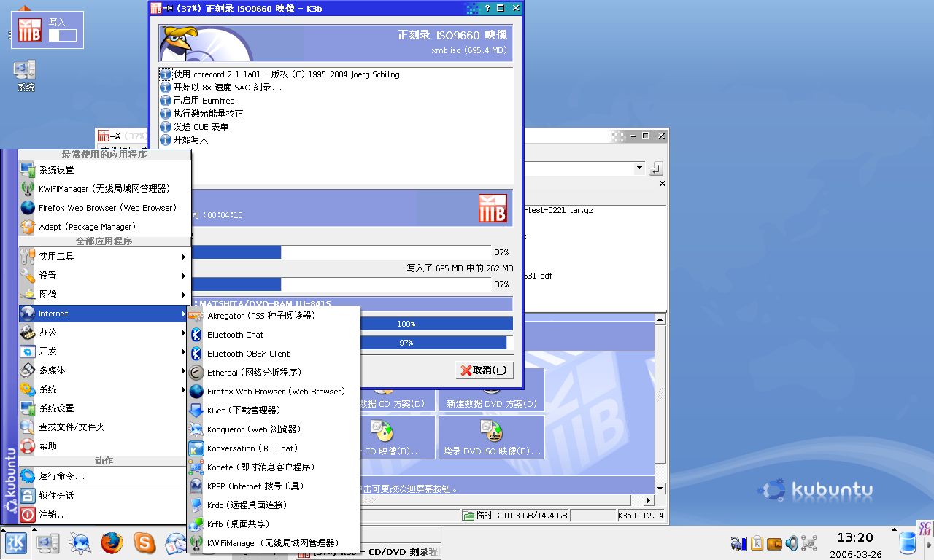Click the 取消(C) cancel button
This screenshot has width=934, height=560.
coord(485,370)
